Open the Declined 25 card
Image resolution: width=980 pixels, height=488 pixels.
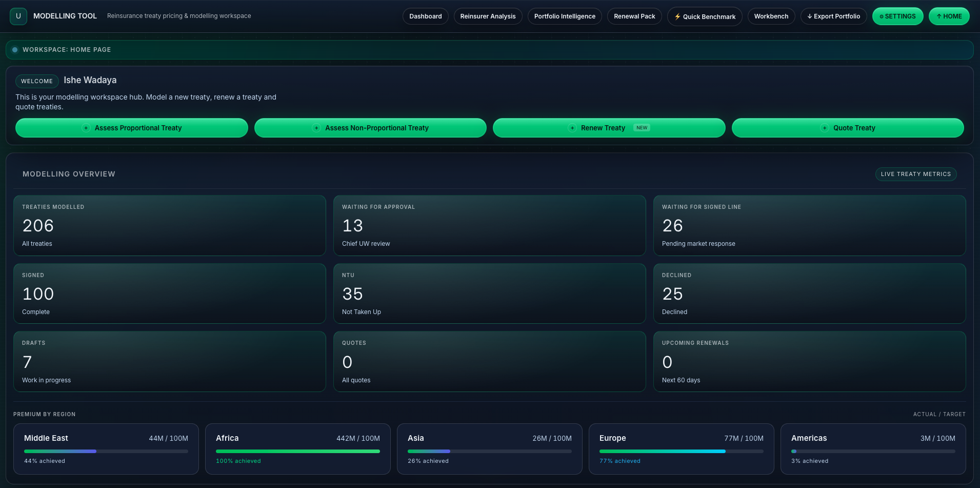tap(809, 294)
